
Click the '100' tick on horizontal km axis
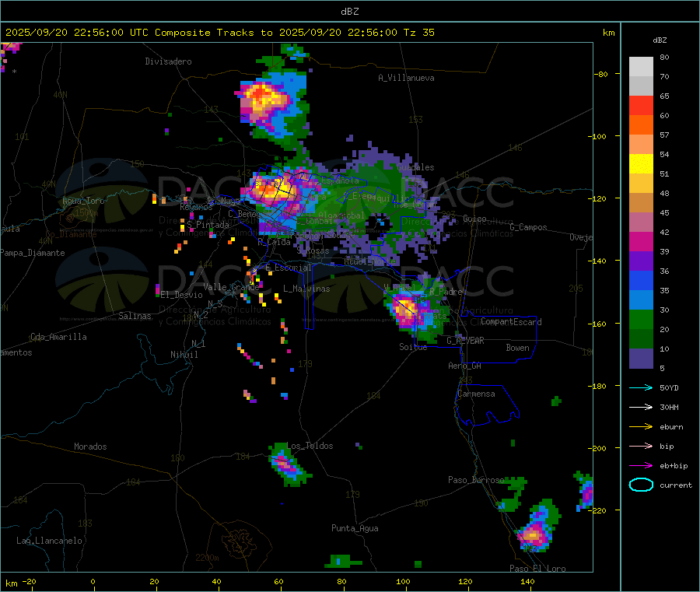point(403,581)
